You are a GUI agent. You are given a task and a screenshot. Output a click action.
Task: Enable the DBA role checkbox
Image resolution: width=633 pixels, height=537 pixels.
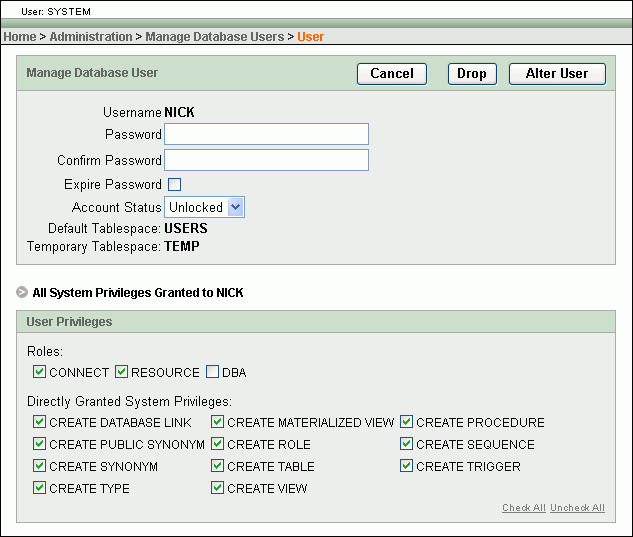tap(212, 371)
